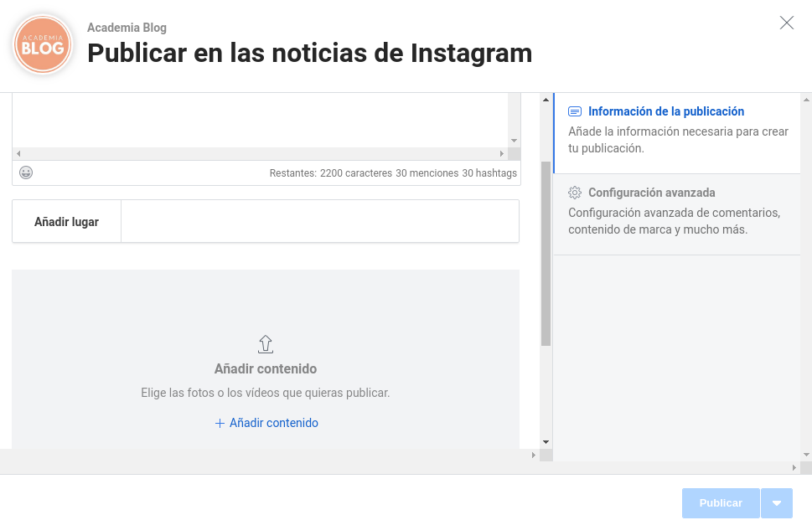Open the Publicar dropdown arrow
Screen dimensions: 812x520
[x=776, y=503]
